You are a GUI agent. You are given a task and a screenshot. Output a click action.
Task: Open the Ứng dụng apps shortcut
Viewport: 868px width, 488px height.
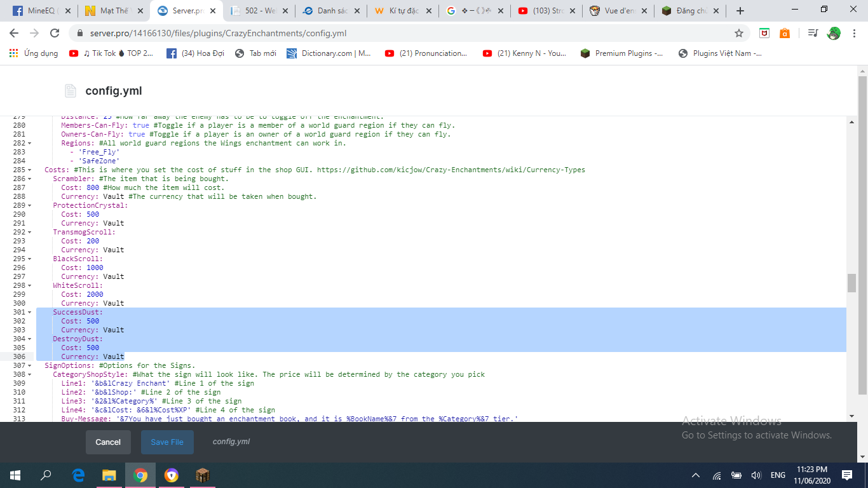34,53
